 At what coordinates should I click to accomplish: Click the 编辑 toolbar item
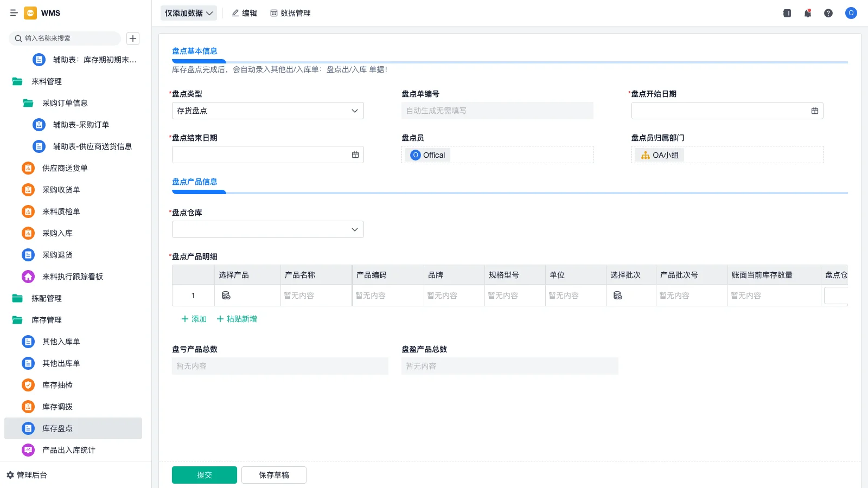tap(245, 13)
